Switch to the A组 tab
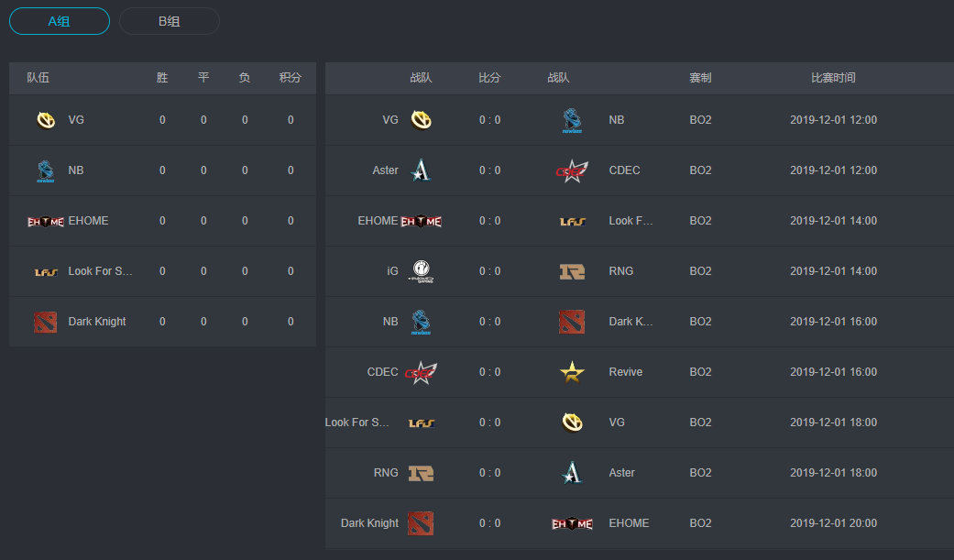 coord(60,21)
